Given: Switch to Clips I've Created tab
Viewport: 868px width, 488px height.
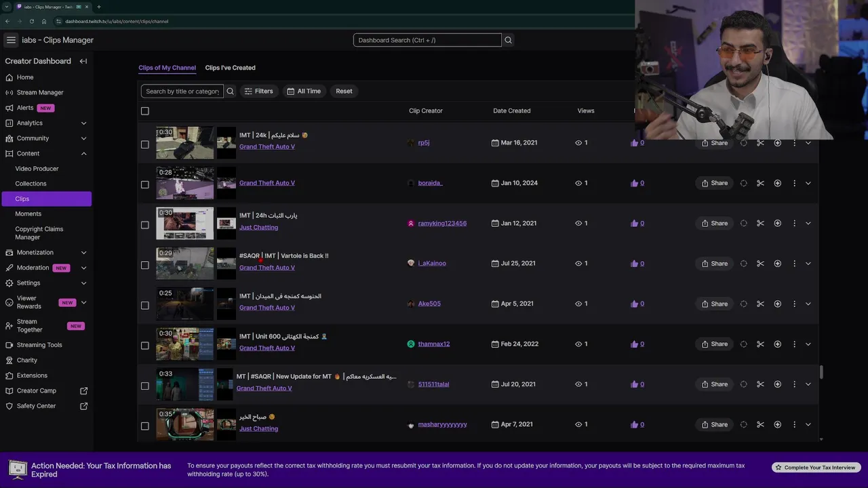Looking at the screenshot, I should tap(230, 68).
